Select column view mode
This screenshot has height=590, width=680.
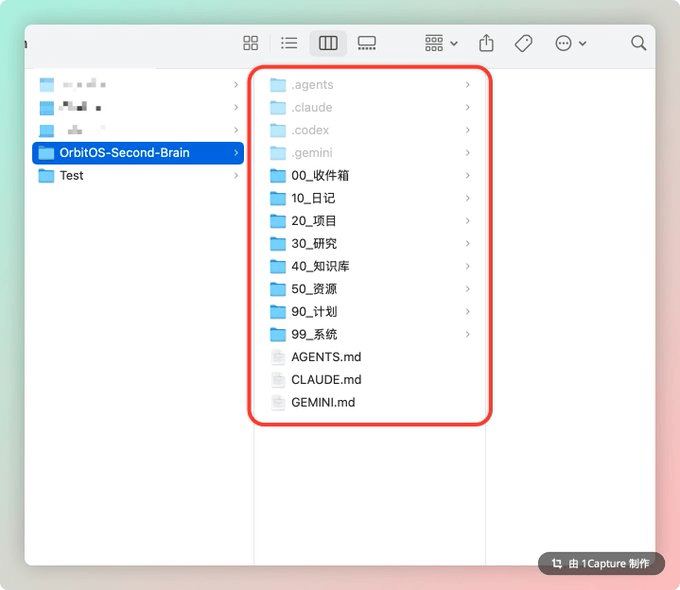coord(328,43)
